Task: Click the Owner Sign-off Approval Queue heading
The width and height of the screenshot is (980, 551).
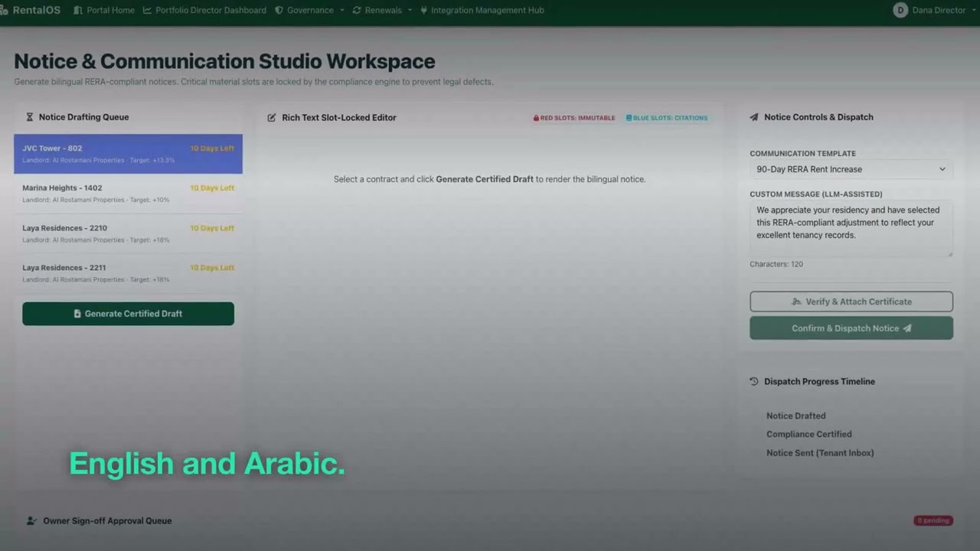Action: pos(107,520)
